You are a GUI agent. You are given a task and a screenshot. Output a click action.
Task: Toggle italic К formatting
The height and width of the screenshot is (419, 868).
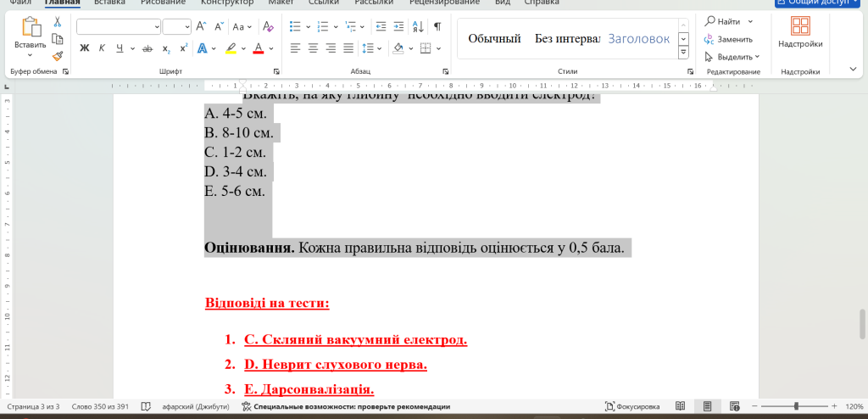coord(102,48)
